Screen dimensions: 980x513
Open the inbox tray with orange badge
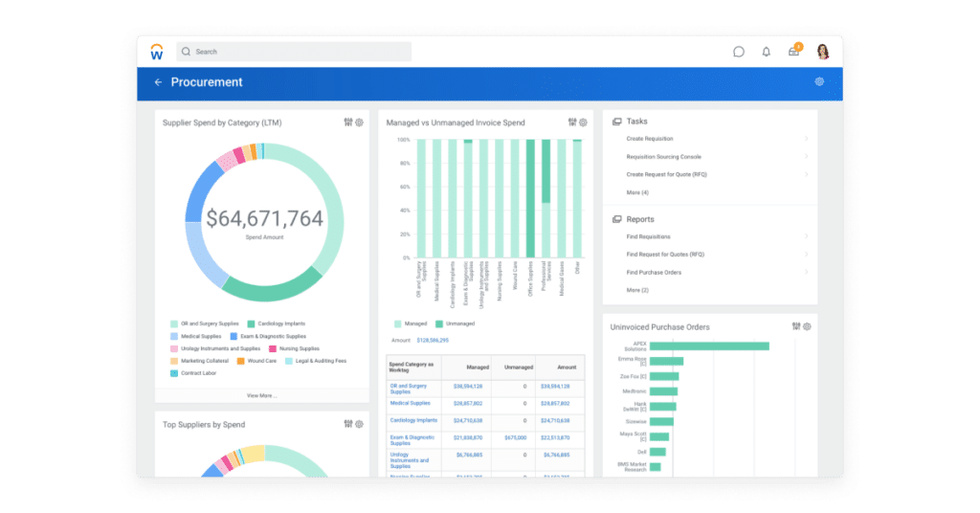click(794, 51)
